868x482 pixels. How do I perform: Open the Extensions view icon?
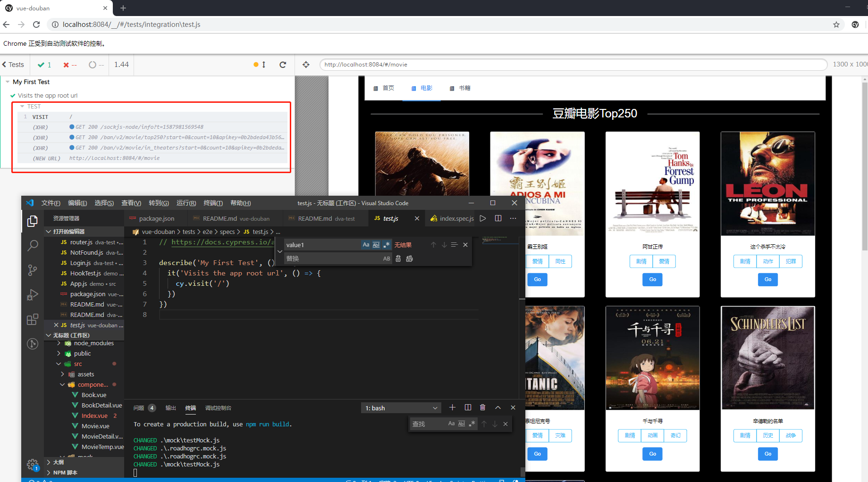pyautogui.click(x=32, y=319)
